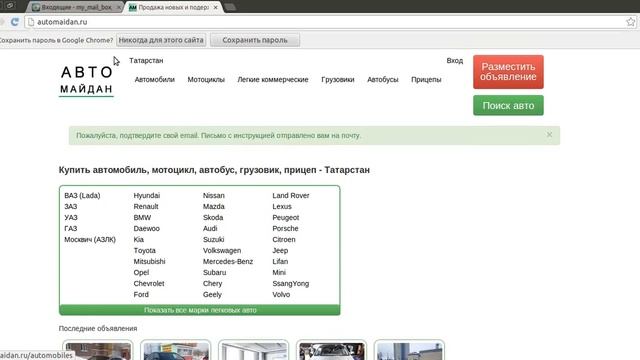Select the Chevrolet brand link
640x360 pixels.
[x=149, y=284]
